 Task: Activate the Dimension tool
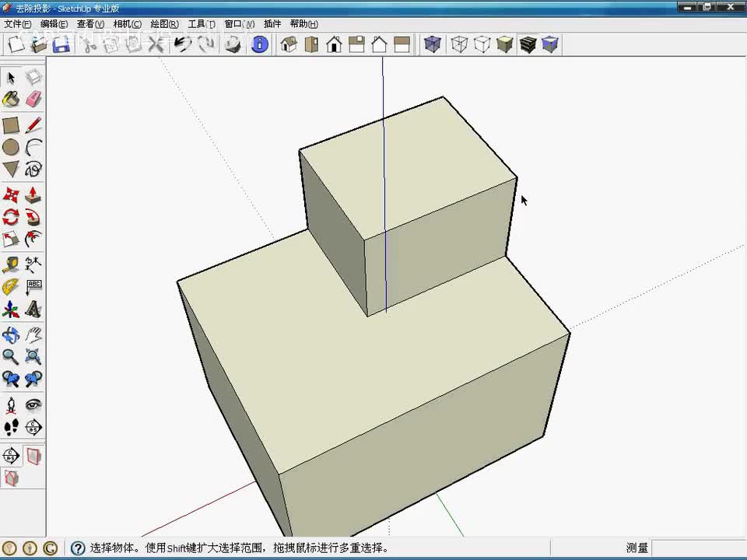(33, 264)
